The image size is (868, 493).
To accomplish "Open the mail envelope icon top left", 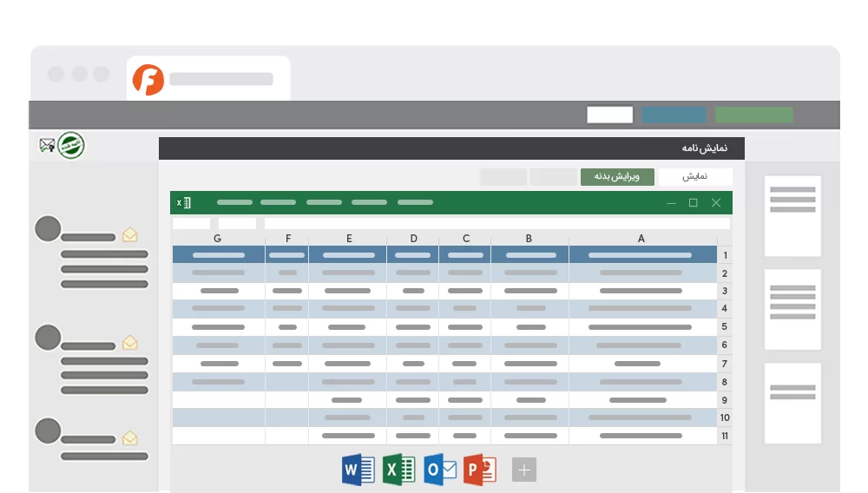I will click(x=47, y=146).
